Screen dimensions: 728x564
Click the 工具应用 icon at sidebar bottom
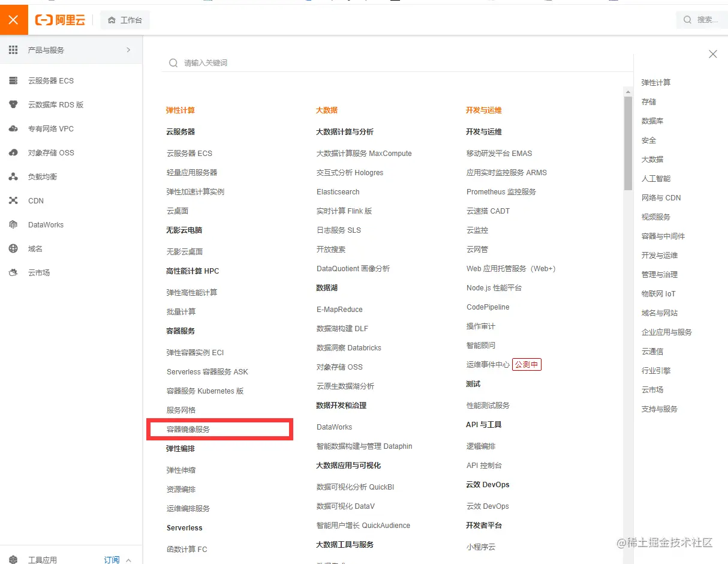coord(13,560)
